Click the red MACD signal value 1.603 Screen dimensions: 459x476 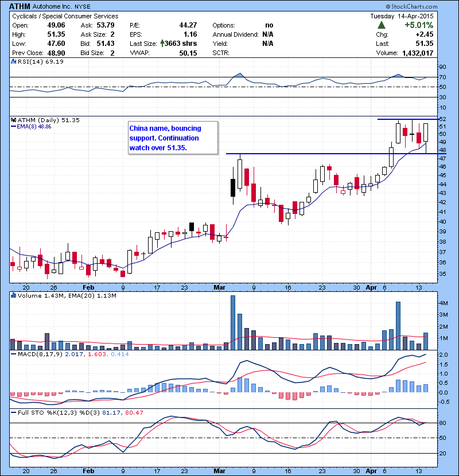pos(97,354)
